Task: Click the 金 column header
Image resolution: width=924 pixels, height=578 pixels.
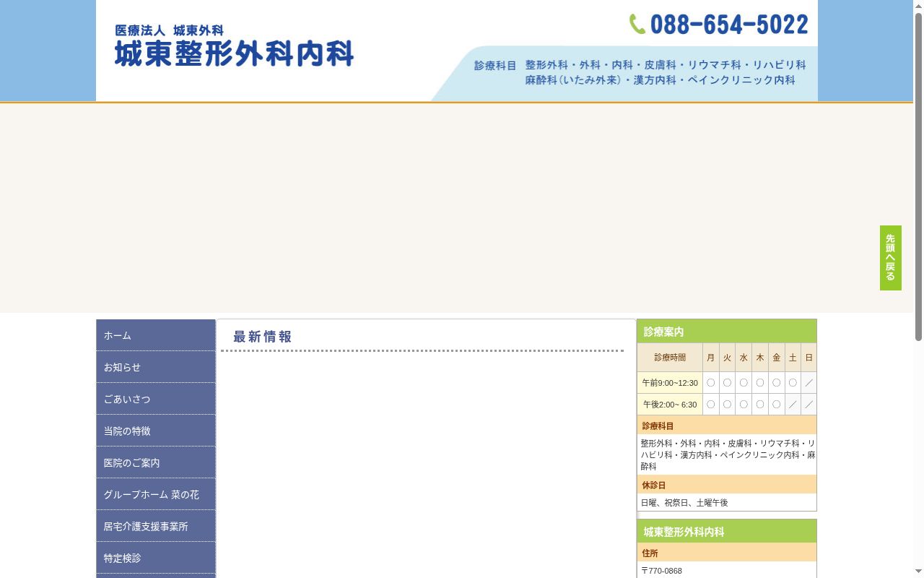Action: tap(776, 358)
